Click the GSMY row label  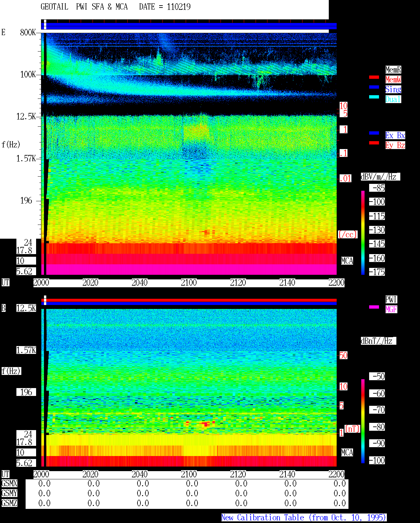(x=9, y=493)
